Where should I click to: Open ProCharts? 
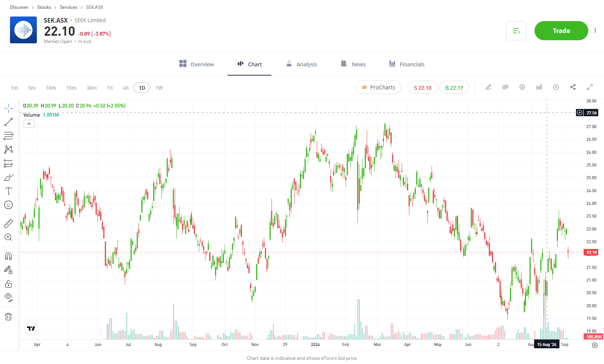(x=378, y=87)
